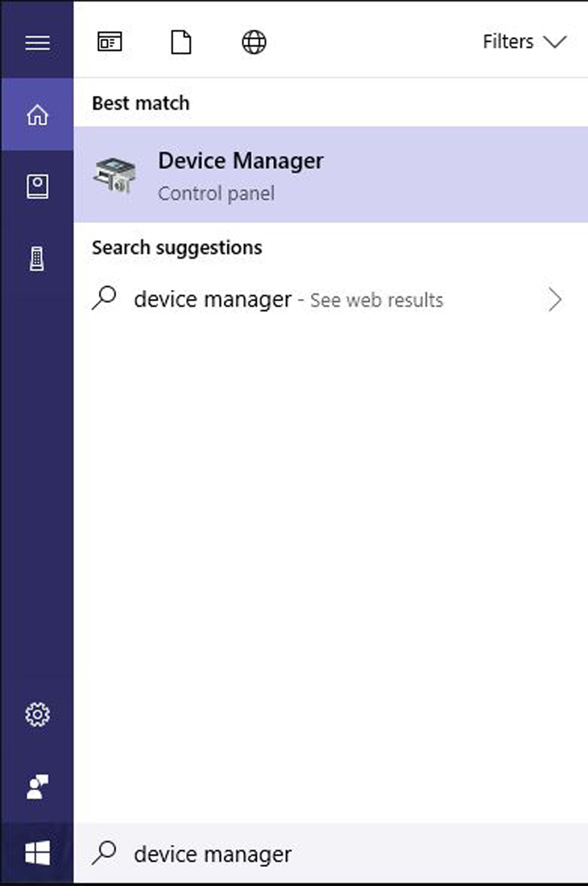Click the magnifier icon beside the search suggestion
Viewport: 588px width, 886px height.
[105, 300]
